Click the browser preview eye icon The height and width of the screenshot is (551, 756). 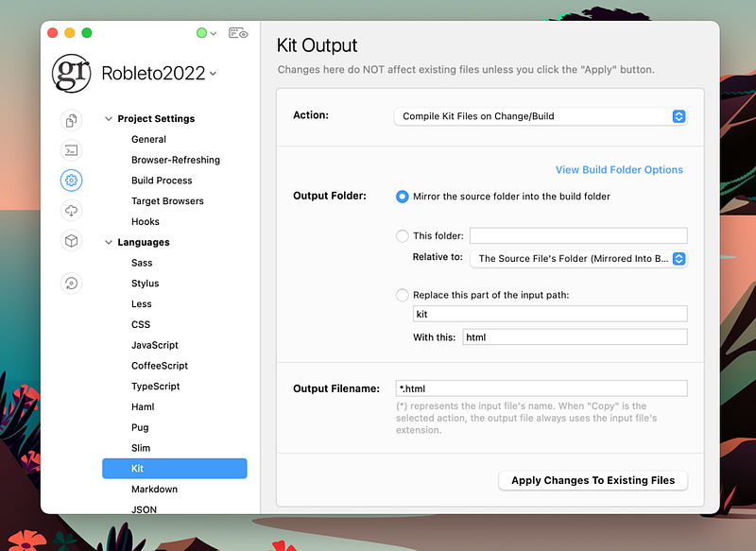click(x=238, y=33)
